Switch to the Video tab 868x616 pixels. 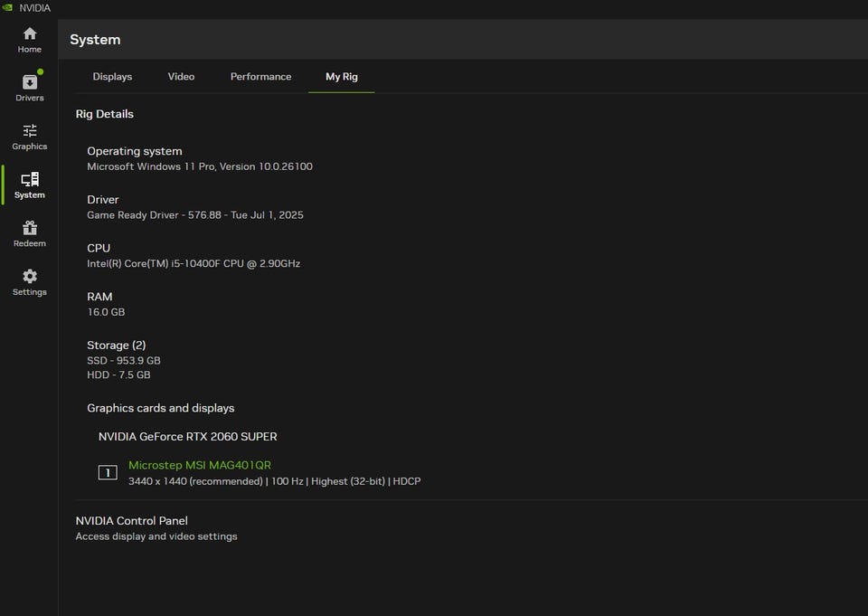point(181,77)
